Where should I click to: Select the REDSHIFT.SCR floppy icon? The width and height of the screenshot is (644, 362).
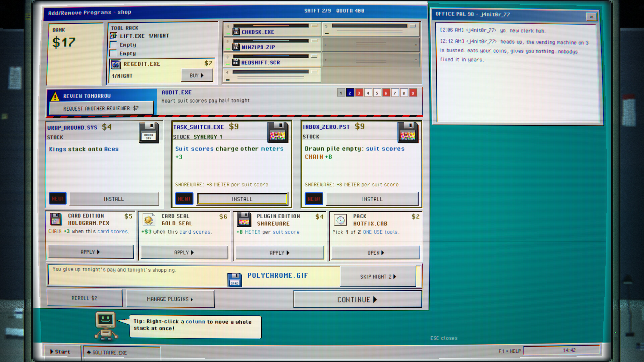236,62
